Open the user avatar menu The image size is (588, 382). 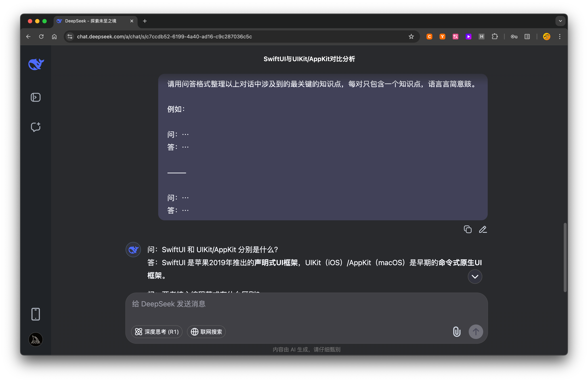pyautogui.click(x=36, y=339)
